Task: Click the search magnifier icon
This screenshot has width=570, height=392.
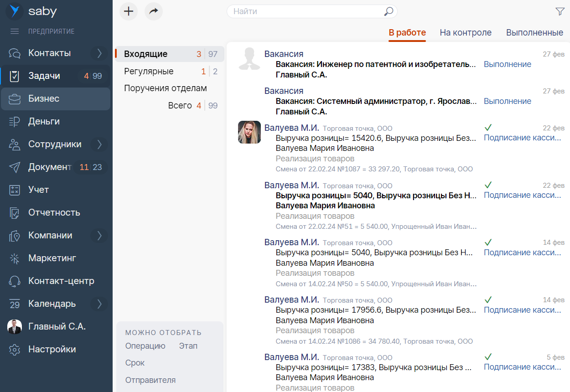Action: tap(389, 11)
